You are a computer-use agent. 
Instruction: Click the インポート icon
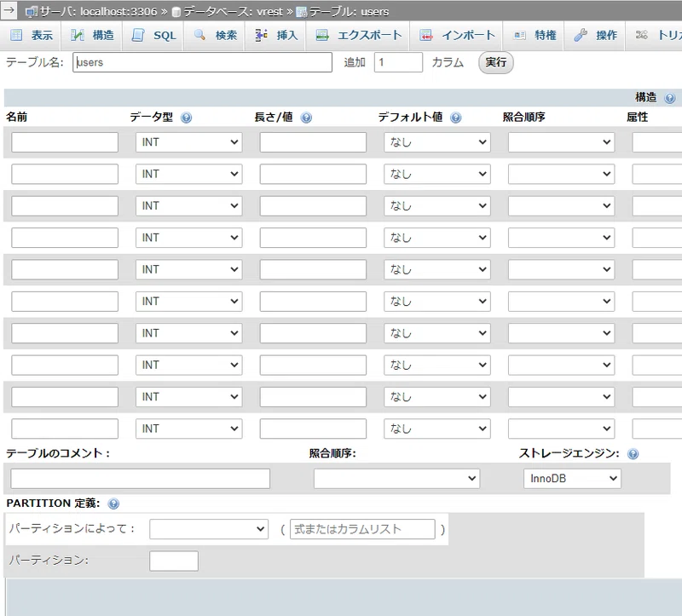pyautogui.click(x=425, y=35)
